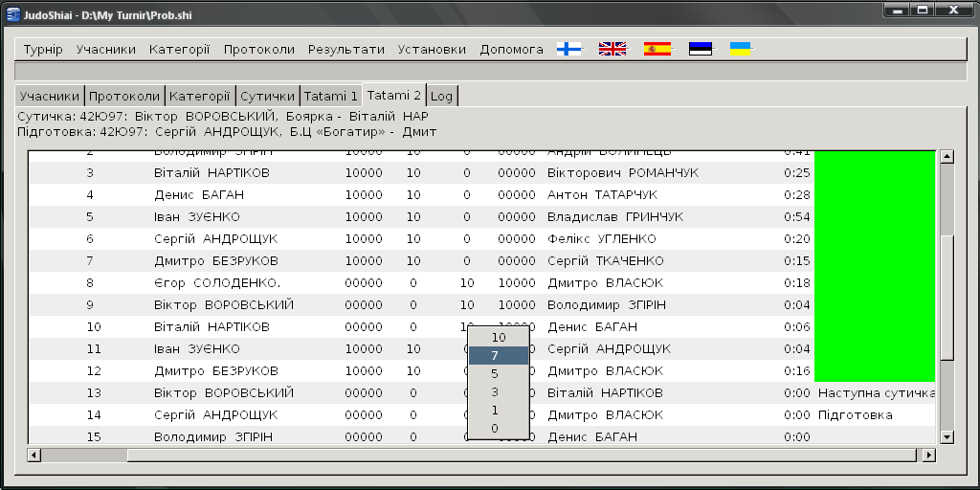Click the vertical scrollbar down arrow
The height and width of the screenshot is (490, 980).
click(x=947, y=436)
